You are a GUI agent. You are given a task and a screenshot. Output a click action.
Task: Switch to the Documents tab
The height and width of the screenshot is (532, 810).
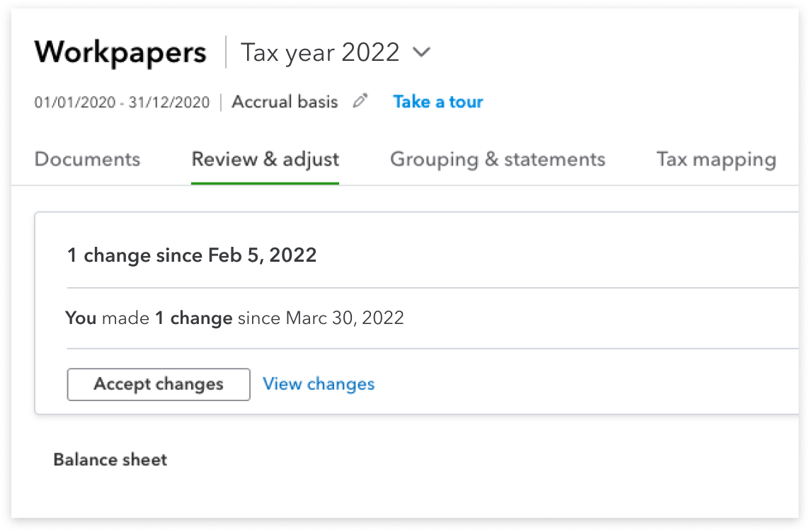(87, 159)
